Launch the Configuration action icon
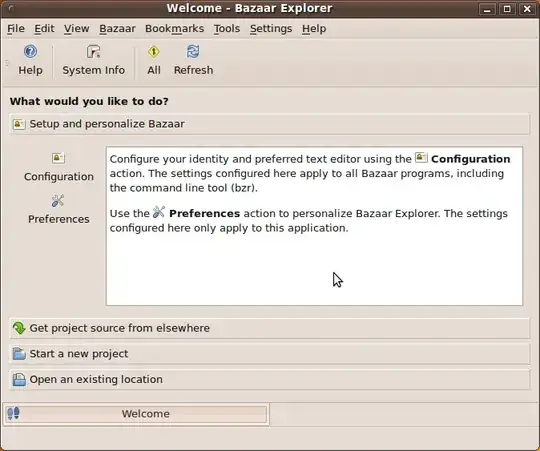The height and width of the screenshot is (451, 540). [58, 158]
